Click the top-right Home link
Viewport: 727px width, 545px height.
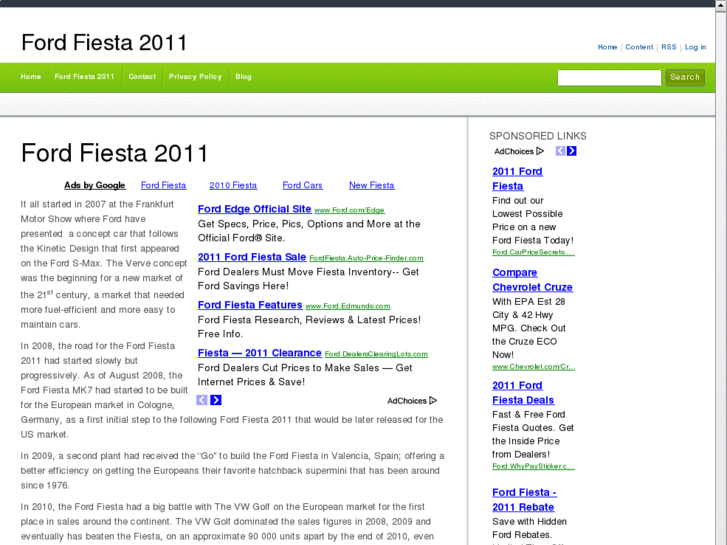click(x=607, y=47)
